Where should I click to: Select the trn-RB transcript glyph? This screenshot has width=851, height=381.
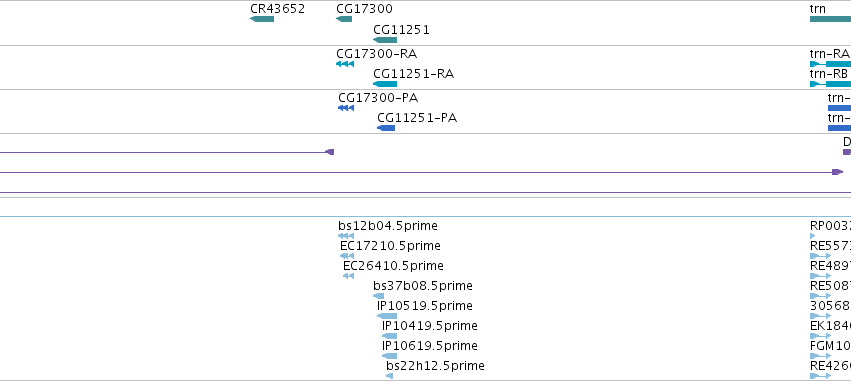click(x=830, y=84)
